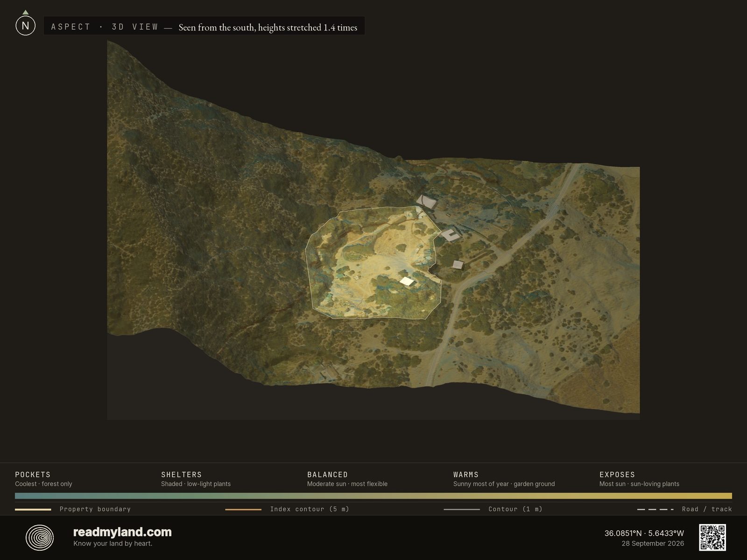Open the readmyland.com link

122,532
